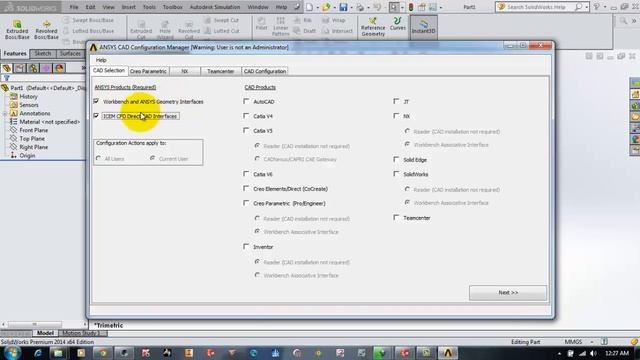Toggle Instant3D button
Image resolution: width=640 pixels, height=360 pixels.
[x=423, y=27]
